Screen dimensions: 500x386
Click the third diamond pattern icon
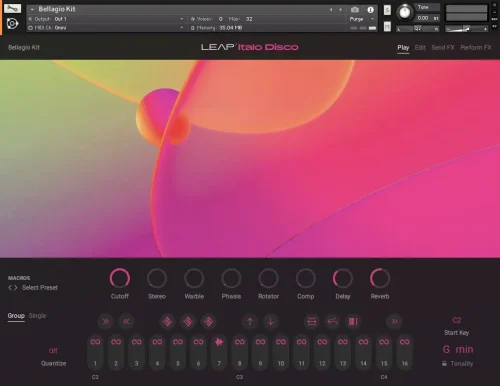209,321
